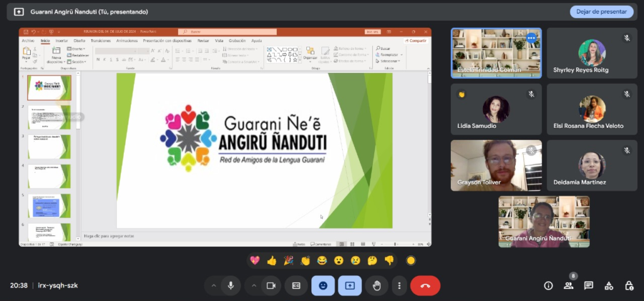Open Diseño layout dropdown in ribbon
The image size is (644, 301).
[x=76, y=49]
